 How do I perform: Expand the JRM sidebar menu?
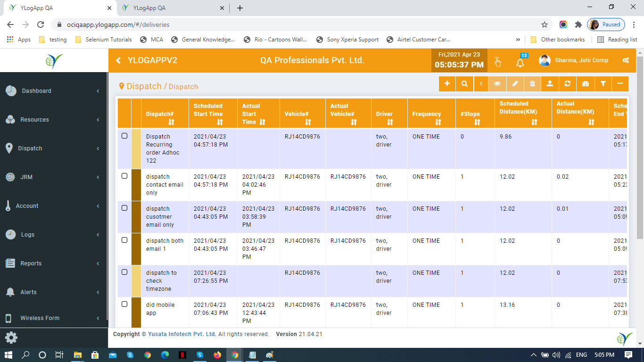[x=54, y=177]
